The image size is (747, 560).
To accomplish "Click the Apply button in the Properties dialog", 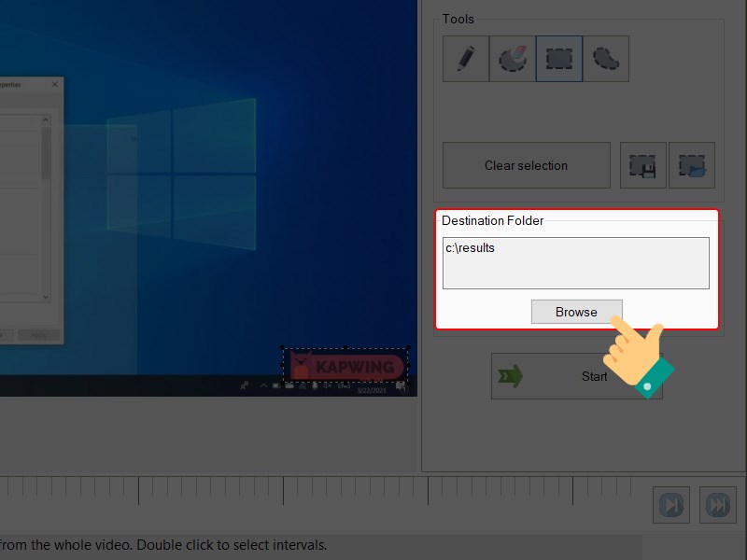I will click(37, 334).
